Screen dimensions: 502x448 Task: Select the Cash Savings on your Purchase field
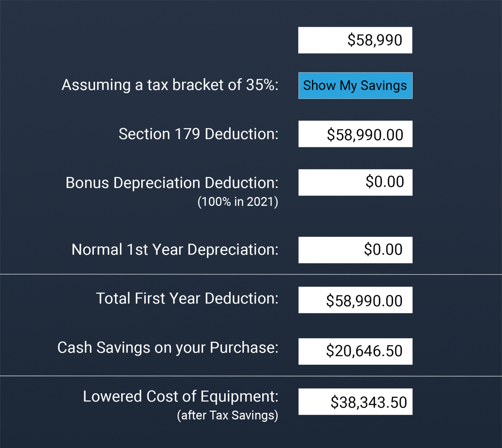(355, 351)
